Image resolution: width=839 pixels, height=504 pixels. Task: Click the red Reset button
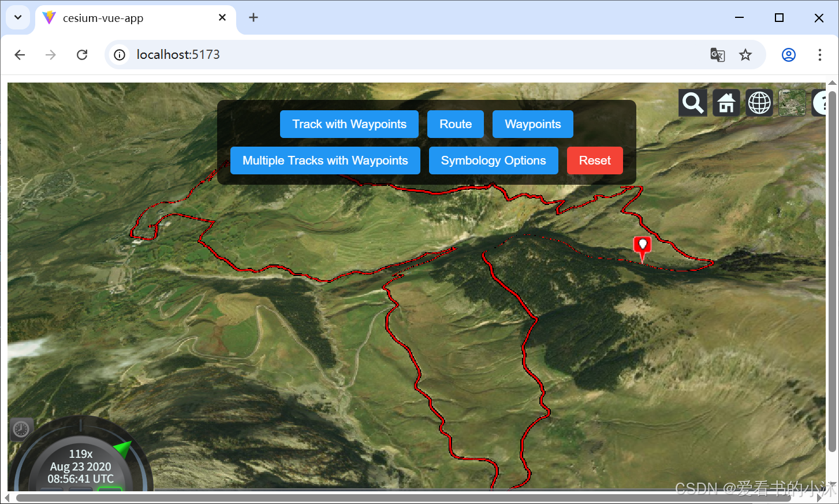click(595, 160)
